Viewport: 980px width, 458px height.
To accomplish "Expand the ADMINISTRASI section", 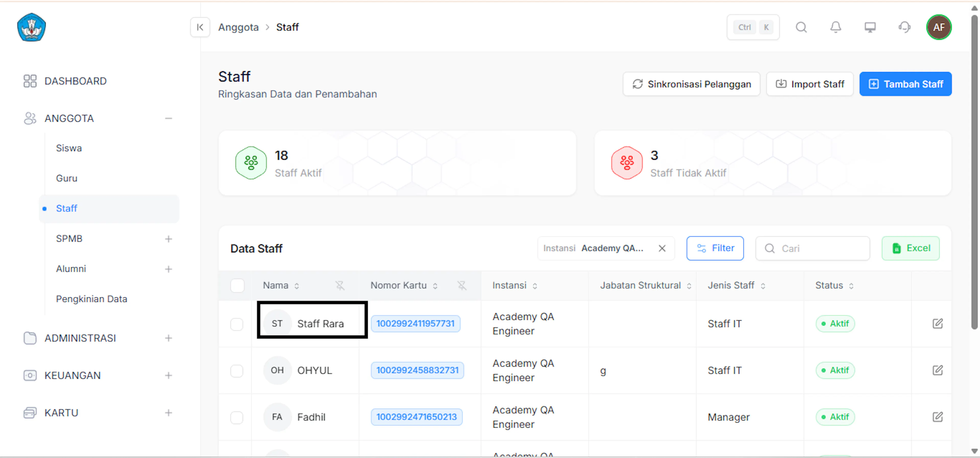I will pyautogui.click(x=168, y=338).
